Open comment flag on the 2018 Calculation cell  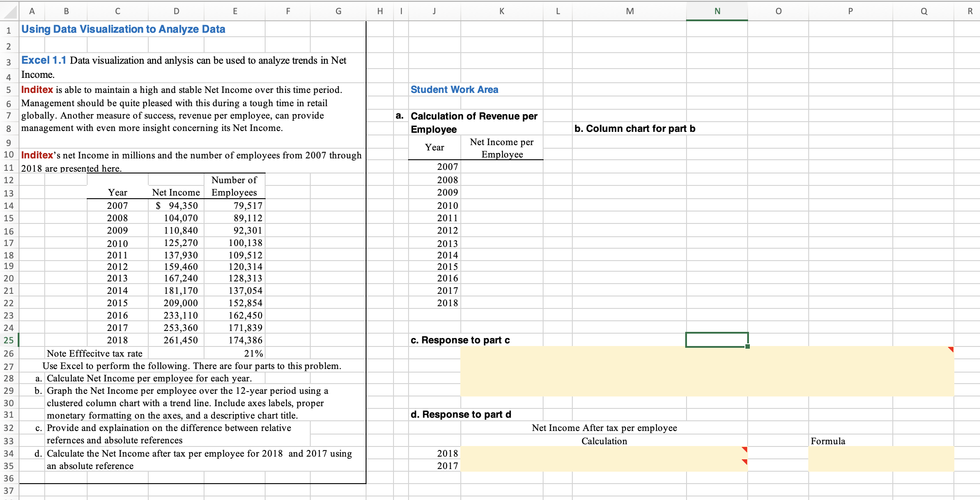click(x=744, y=449)
